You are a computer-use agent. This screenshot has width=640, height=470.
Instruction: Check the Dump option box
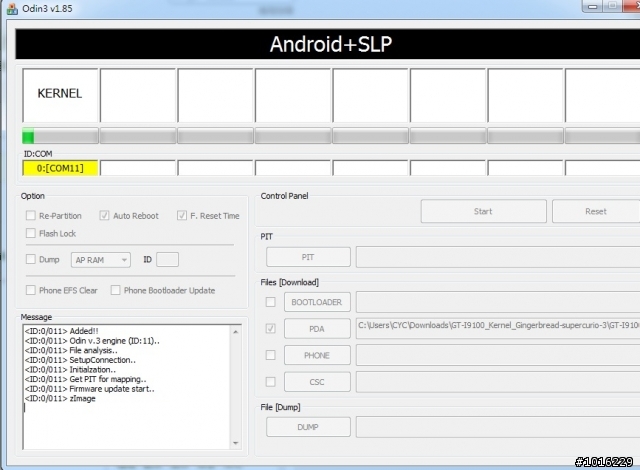coord(31,259)
